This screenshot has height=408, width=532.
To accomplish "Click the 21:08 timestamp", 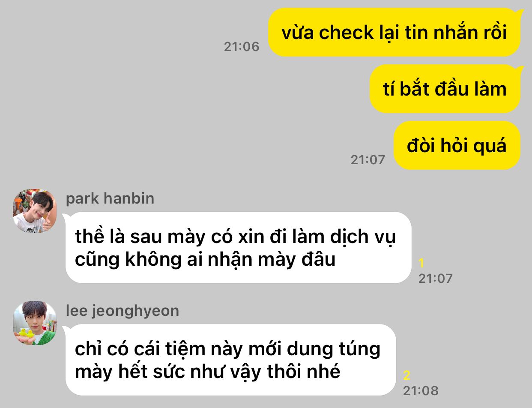I will (x=421, y=391).
